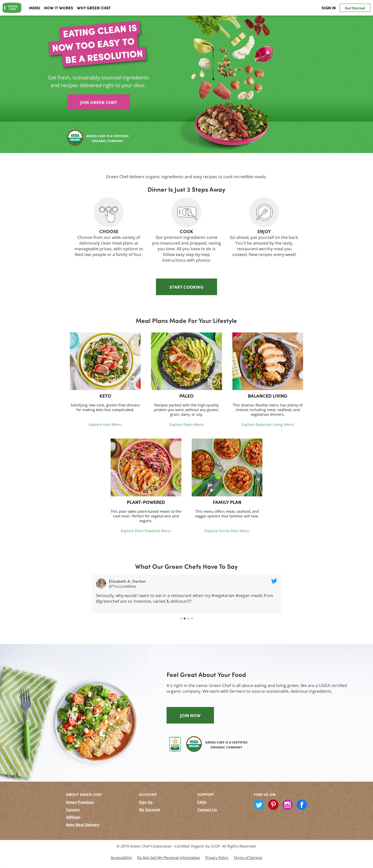Click the CCOF certified organic badge
This screenshot has width=373, height=868.
click(x=175, y=744)
